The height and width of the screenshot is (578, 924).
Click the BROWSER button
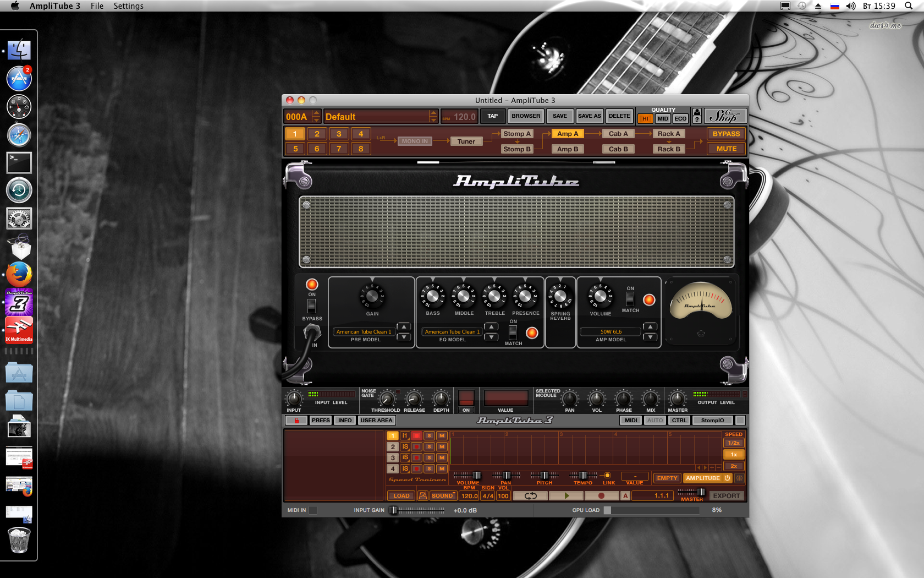(x=526, y=116)
